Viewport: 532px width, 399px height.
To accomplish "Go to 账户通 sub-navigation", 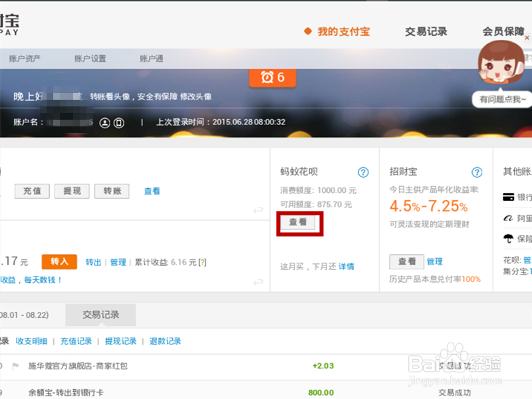I will (152, 59).
